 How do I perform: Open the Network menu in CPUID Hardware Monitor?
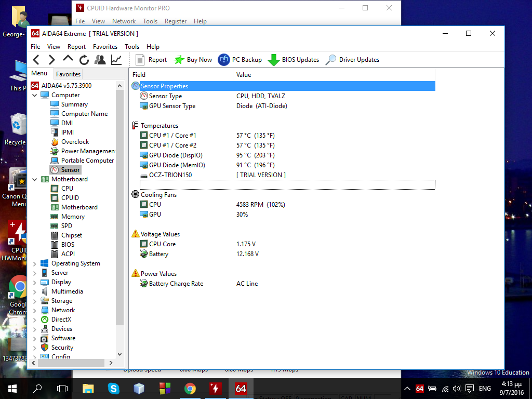pos(124,21)
